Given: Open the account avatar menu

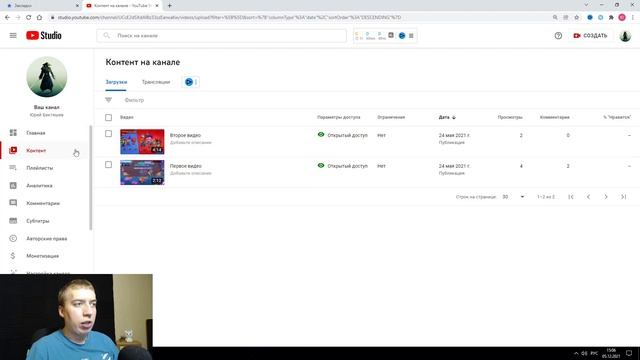Looking at the screenshot, I should point(625,36).
